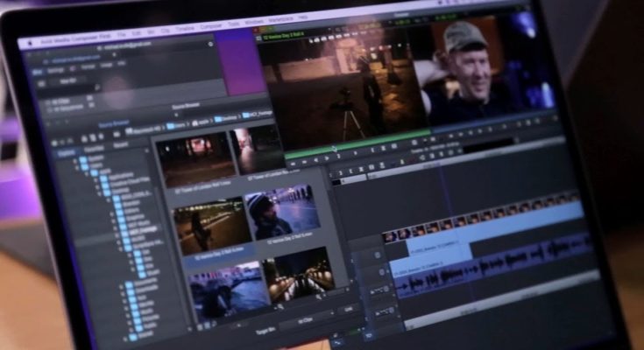644x350 pixels.
Task: Expand the System folder in the tree
Action: pos(75,162)
